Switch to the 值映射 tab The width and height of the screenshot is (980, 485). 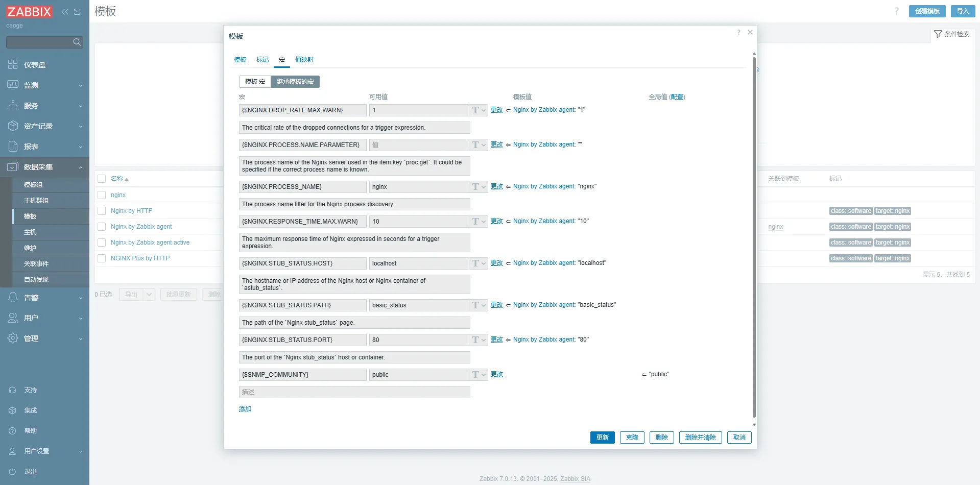304,60
